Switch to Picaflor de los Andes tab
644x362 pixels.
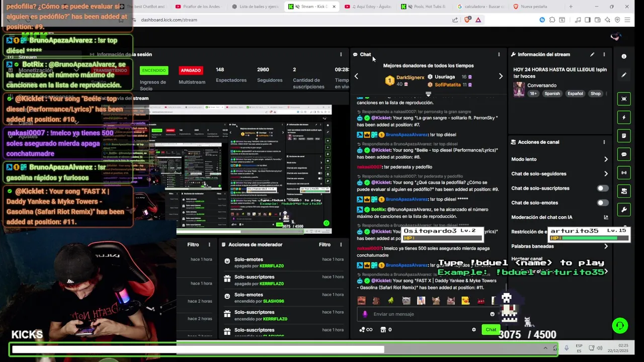(198, 7)
